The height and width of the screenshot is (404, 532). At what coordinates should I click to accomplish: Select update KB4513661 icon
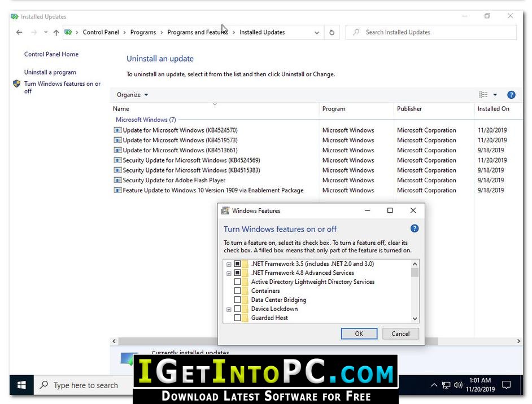point(117,150)
